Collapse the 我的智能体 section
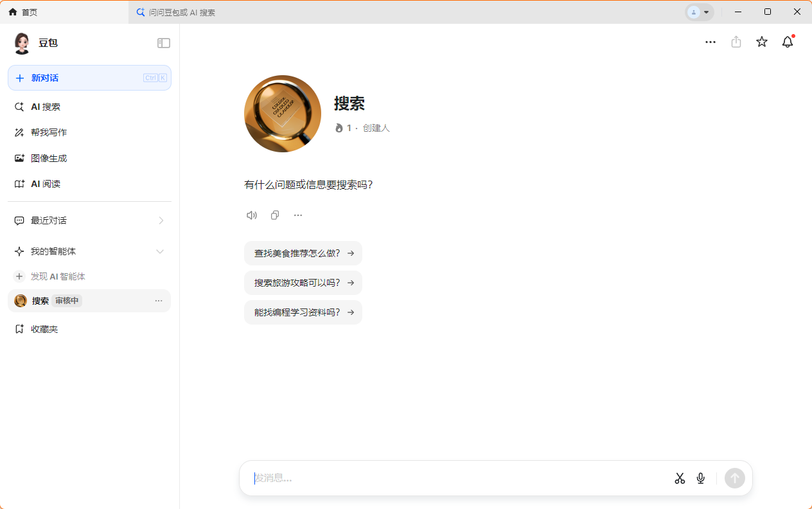 (x=159, y=251)
